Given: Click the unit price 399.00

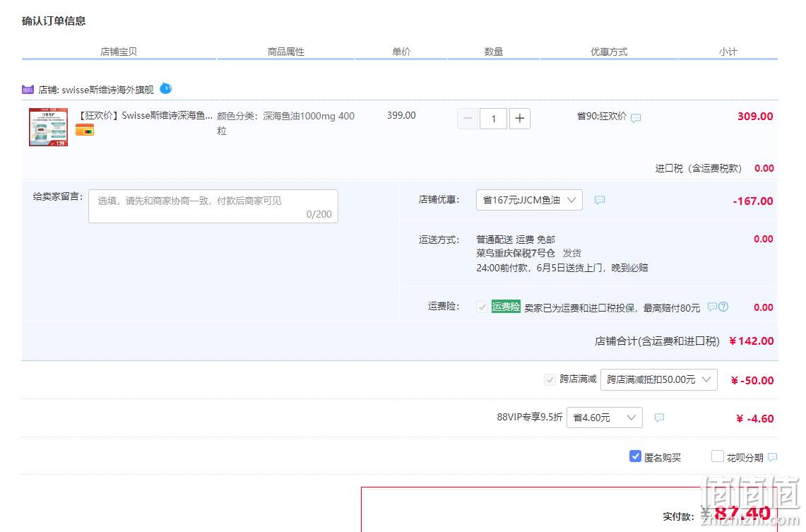Looking at the screenshot, I should point(401,115).
